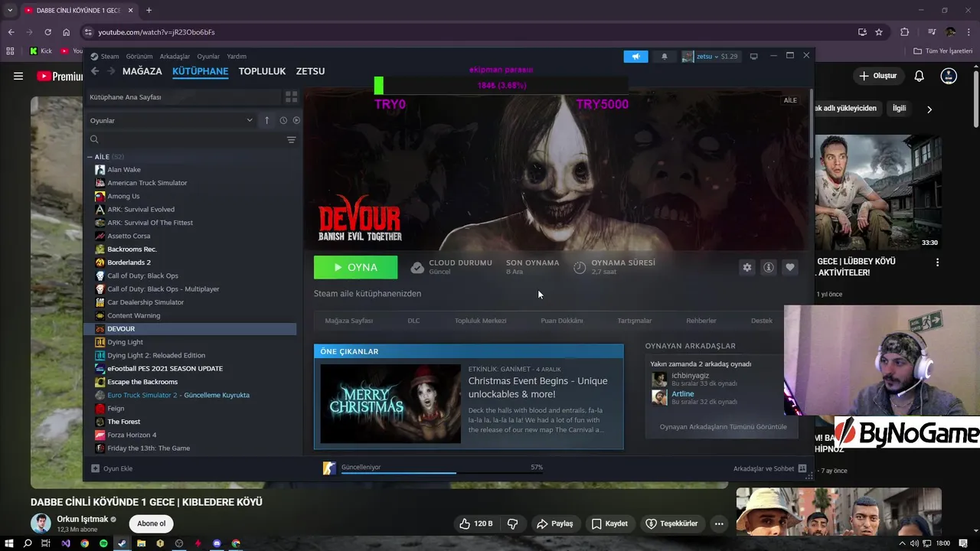Click the library sort ascending arrow
Image resolution: width=980 pixels, height=551 pixels.
click(266, 120)
